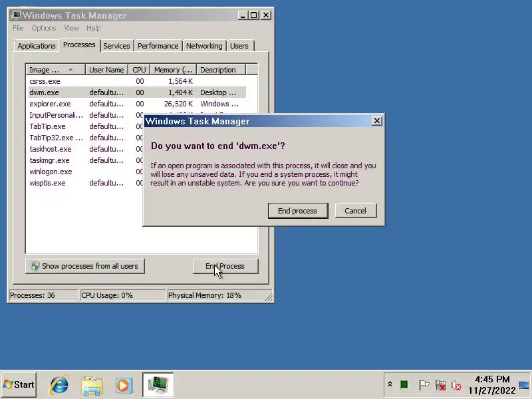Minimize the Windows Task Manager window
The image size is (532, 399).
point(243,15)
